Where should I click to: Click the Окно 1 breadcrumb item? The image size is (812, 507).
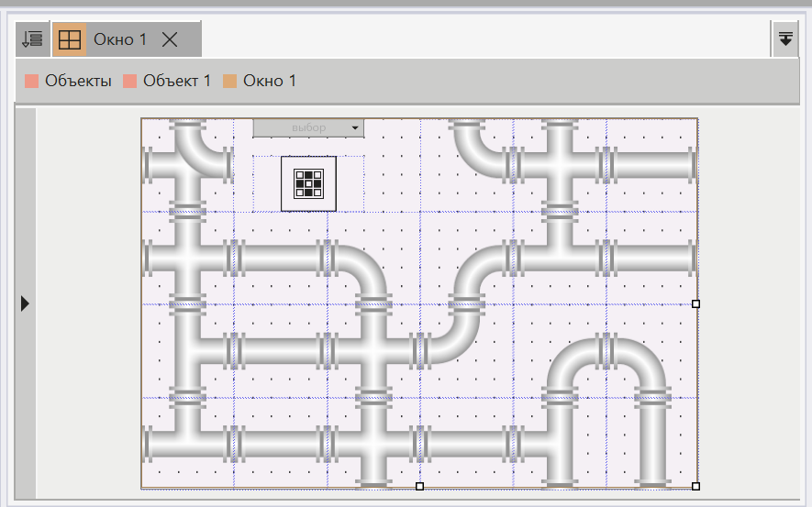click(270, 81)
